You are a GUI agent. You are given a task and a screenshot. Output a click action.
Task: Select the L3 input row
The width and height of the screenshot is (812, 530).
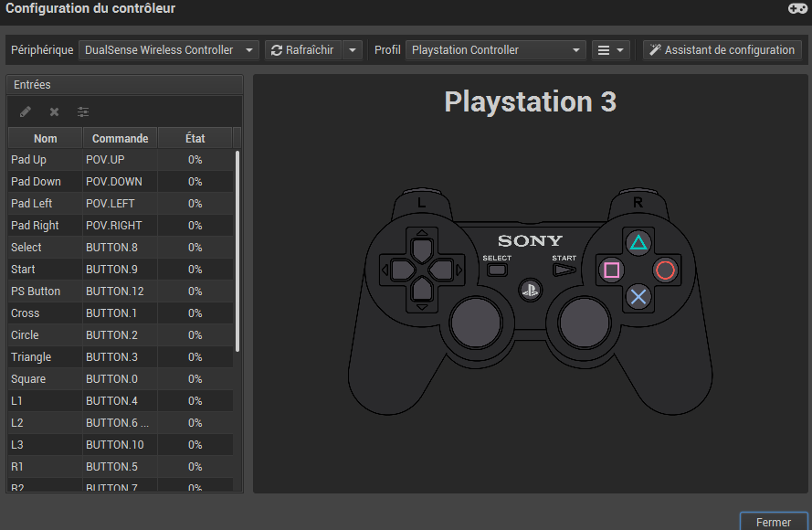121,444
